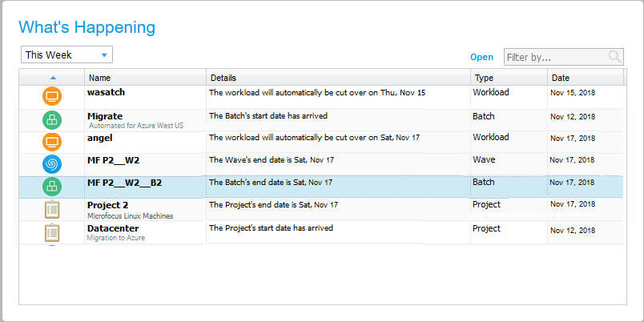Select the wasatch workload name
The width and height of the screenshot is (644, 322).
click(106, 93)
